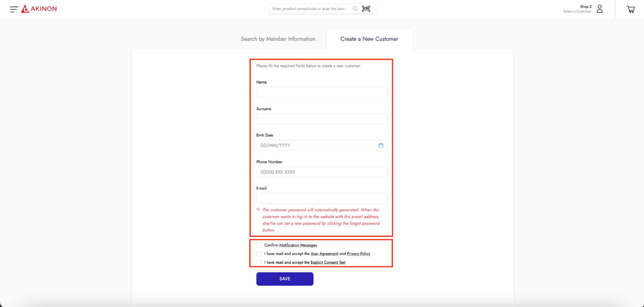Open the Privacy Policy link
Viewport: 644px width, 307px height.
coord(358,254)
